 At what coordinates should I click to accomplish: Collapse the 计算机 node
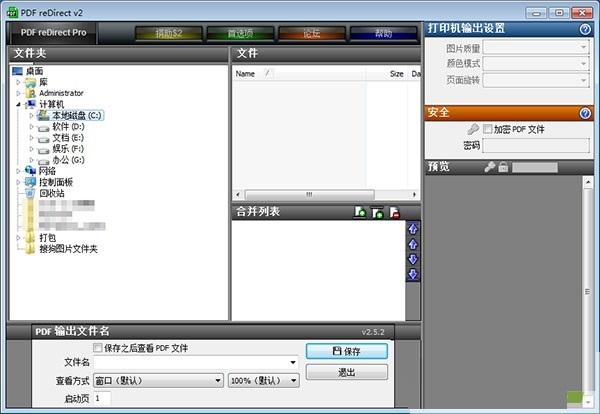[18, 104]
